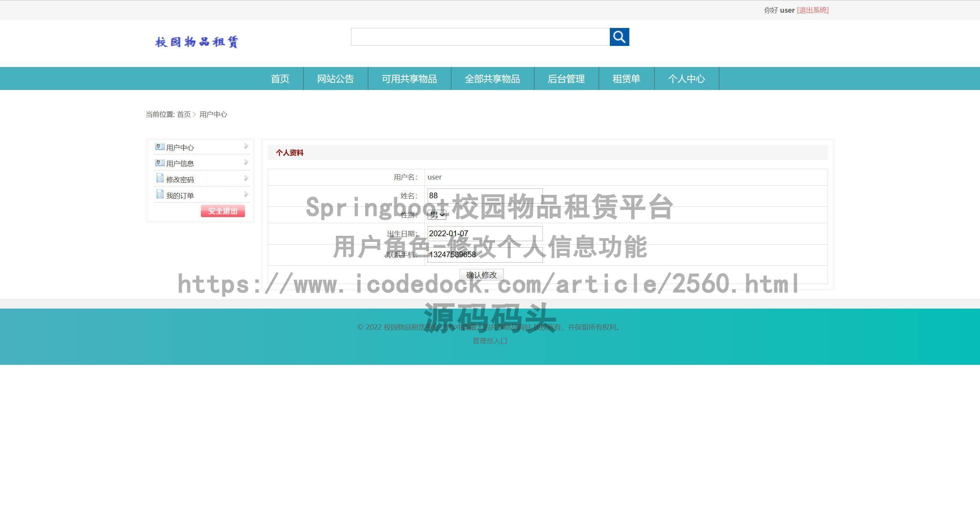The width and height of the screenshot is (980, 526).
Task: Expand the arrow beside 我的订单
Action: point(246,194)
